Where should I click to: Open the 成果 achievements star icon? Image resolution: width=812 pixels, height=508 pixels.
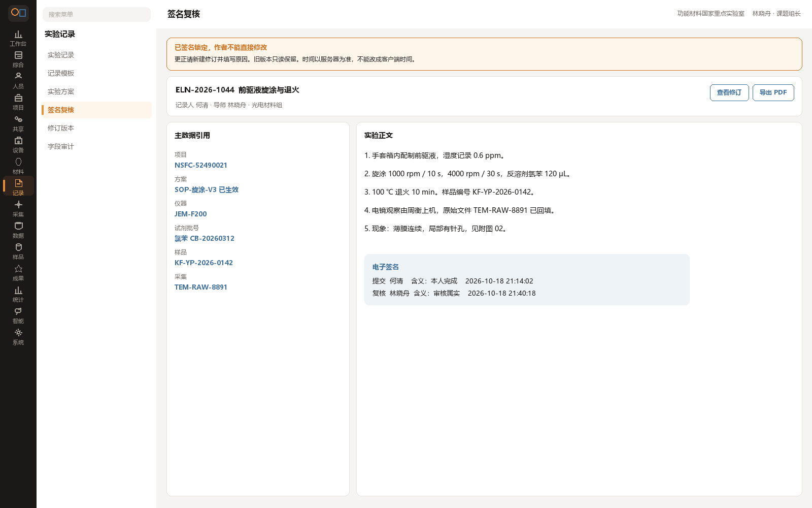tap(18, 273)
